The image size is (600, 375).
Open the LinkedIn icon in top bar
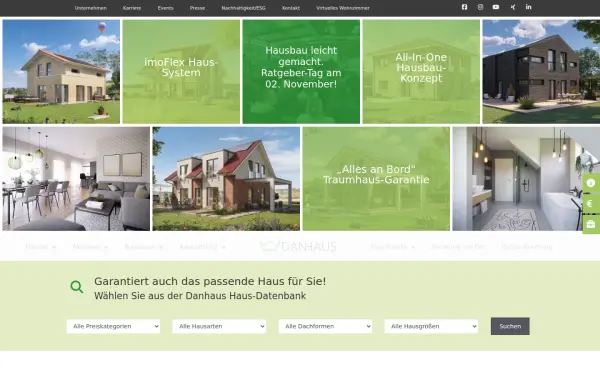pos(528,7)
